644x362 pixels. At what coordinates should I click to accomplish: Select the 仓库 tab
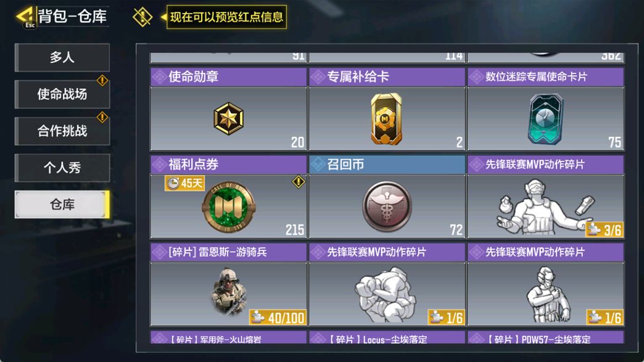coord(62,204)
